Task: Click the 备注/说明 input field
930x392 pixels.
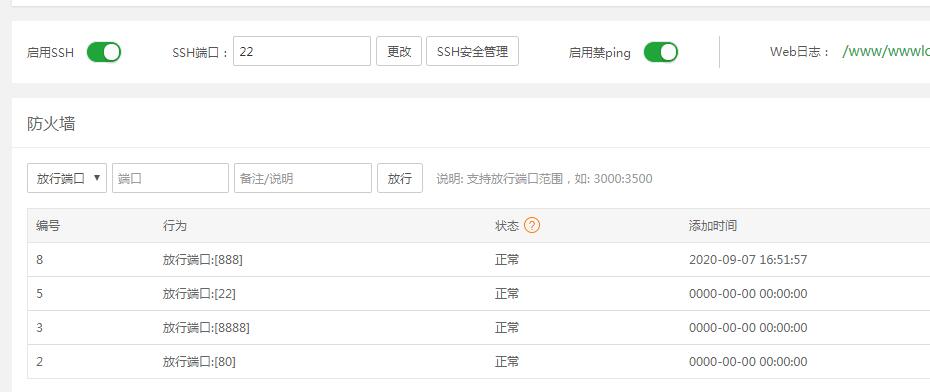Action: [x=303, y=178]
